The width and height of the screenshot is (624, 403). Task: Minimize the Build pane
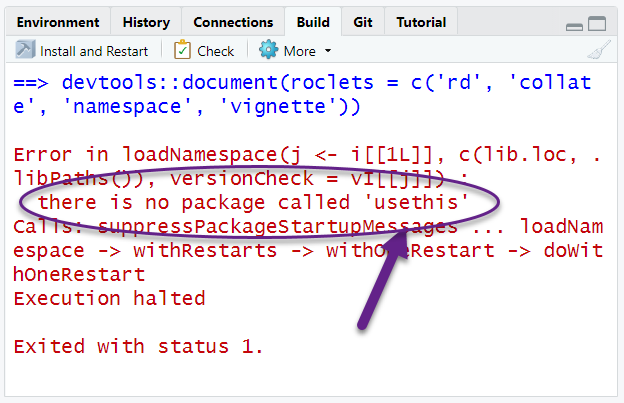[574, 24]
